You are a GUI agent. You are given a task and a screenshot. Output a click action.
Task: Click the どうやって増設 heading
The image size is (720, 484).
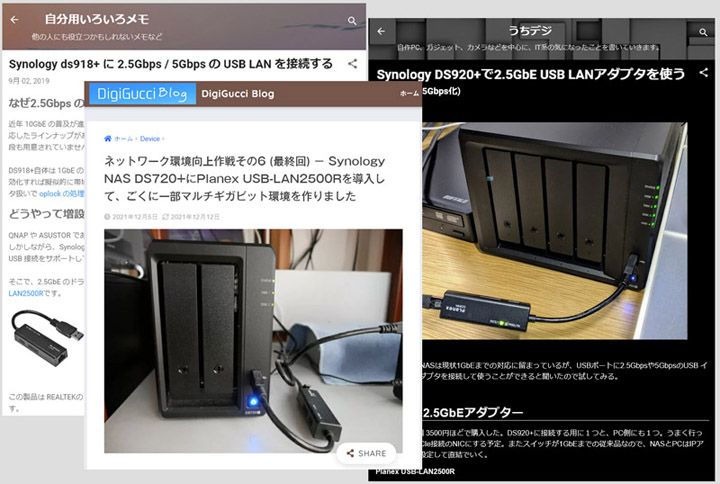[46, 214]
